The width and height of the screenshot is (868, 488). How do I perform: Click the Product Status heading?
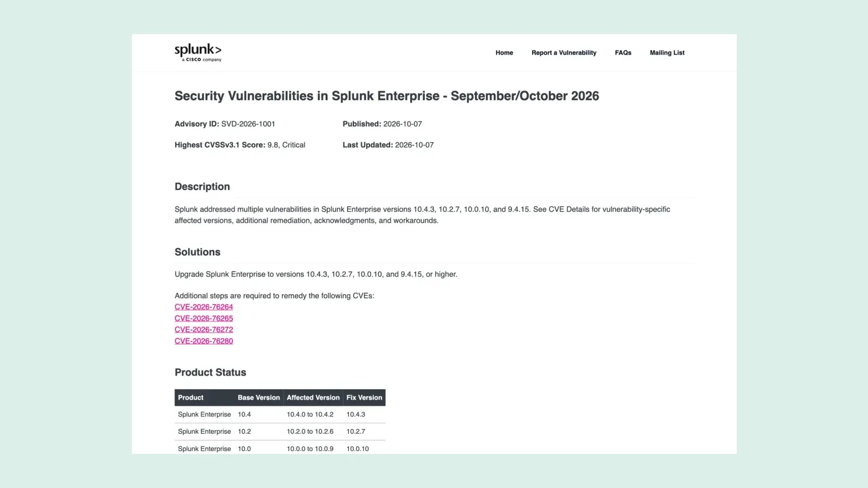tap(210, 373)
